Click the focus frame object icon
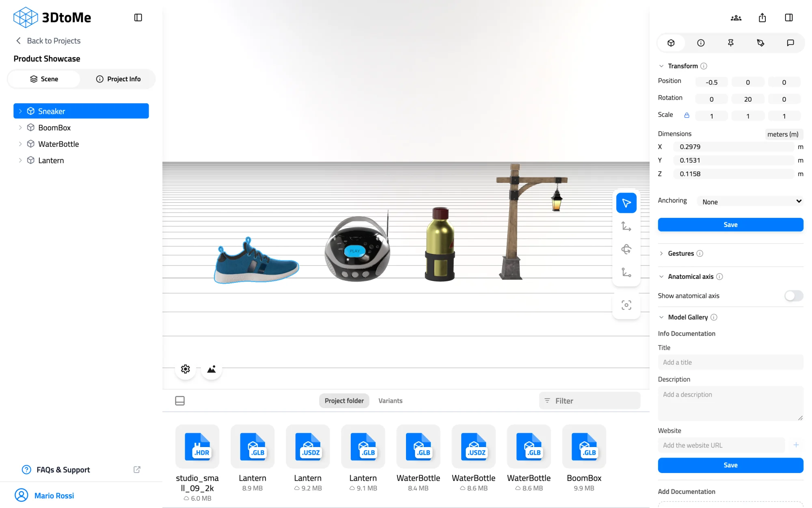The height and width of the screenshot is (508, 812). coord(626,305)
